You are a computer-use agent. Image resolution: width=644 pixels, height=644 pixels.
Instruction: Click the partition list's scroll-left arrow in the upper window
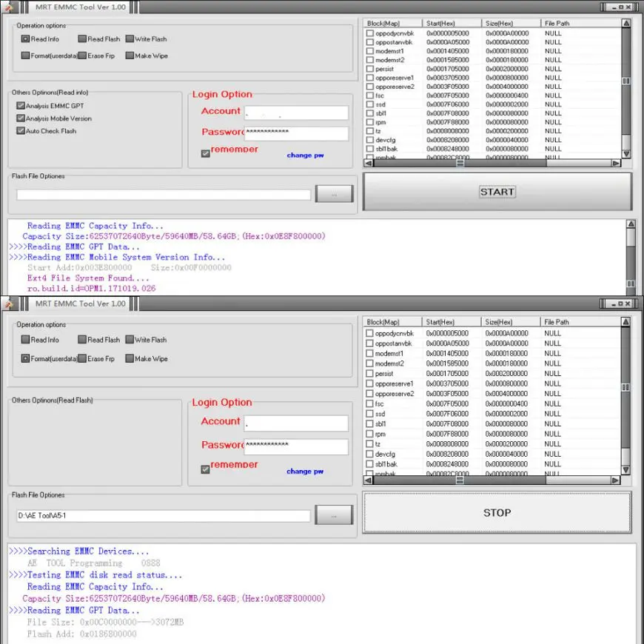click(x=369, y=163)
